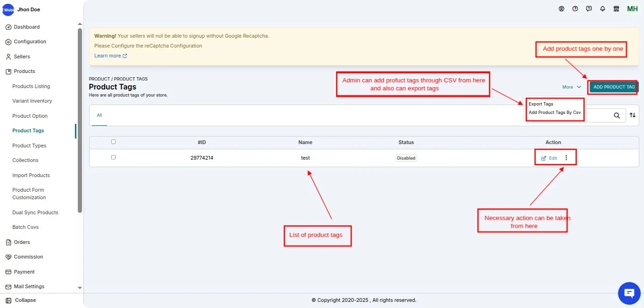Open Product Option submenu item
644x308 pixels.
[30, 116]
